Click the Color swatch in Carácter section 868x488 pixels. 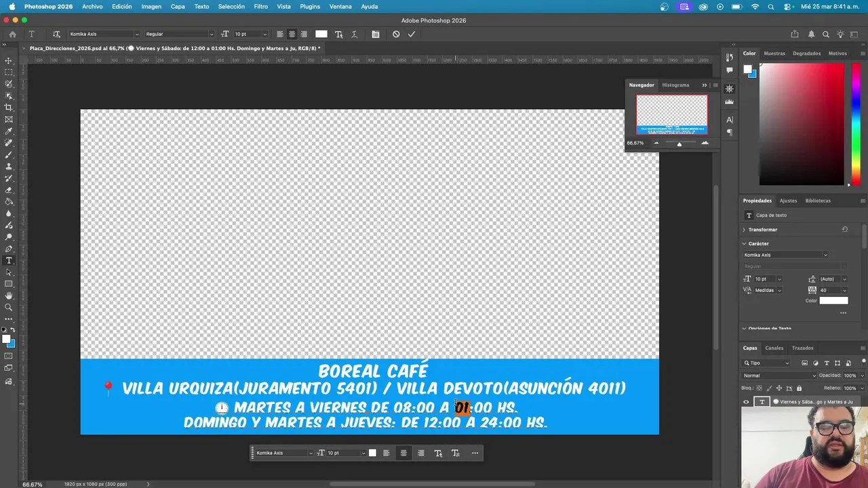tap(833, 301)
